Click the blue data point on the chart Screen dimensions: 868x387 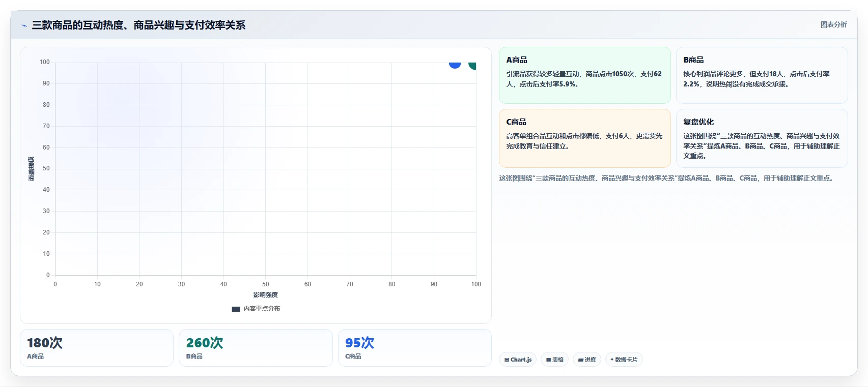[x=455, y=65]
